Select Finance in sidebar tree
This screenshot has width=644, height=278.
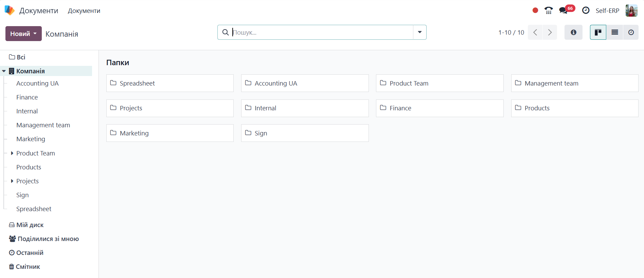pos(27,97)
